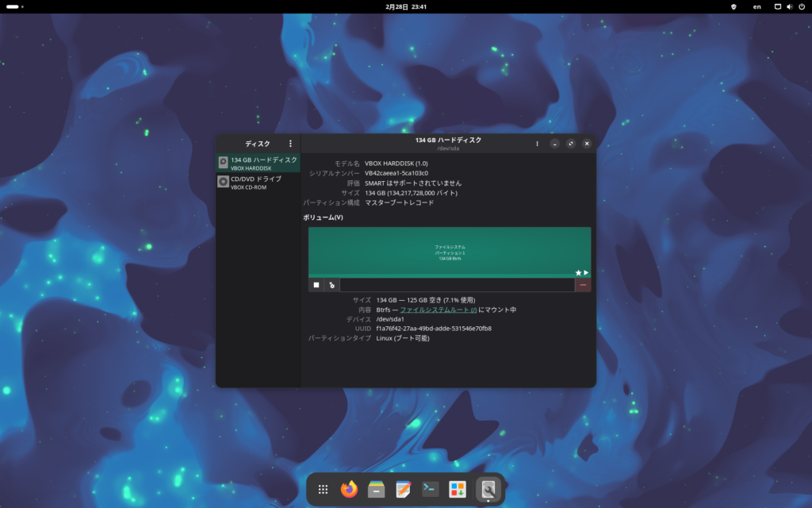Open the ファイルシステムルート mount point link
Image resolution: width=812 pixels, height=508 pixels.
click(x=438, y=310)
